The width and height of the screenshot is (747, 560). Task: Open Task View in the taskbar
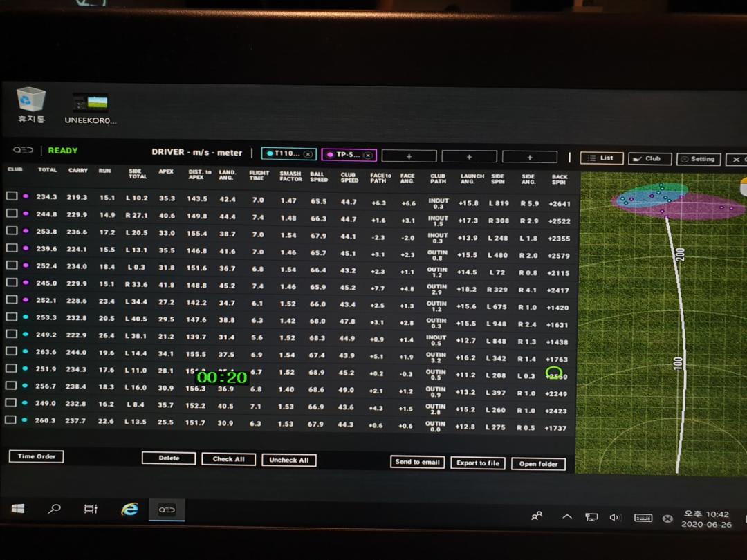(x=91, y=510)
